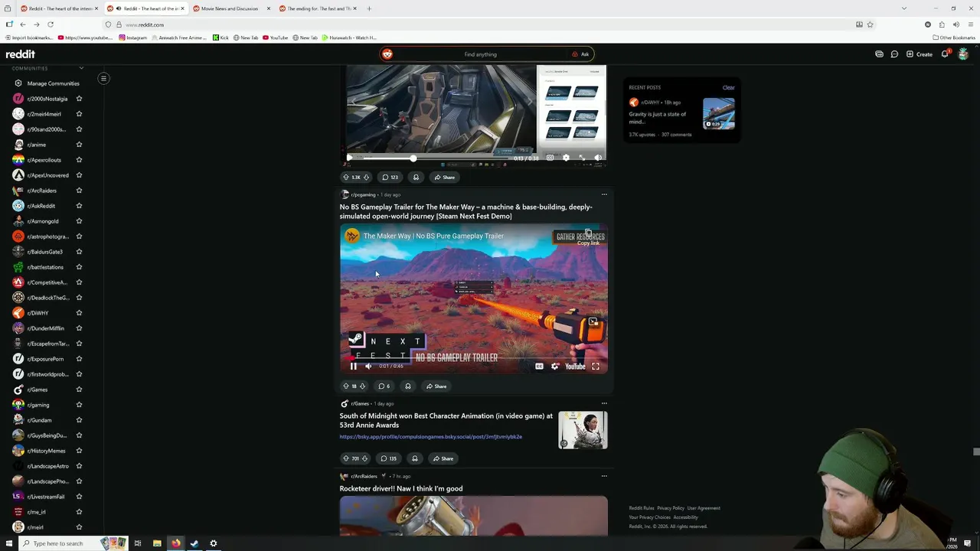Watch Maker Way trailer on YouTube logo
This screenshot has width=980, height=551.
coord(575,367)
